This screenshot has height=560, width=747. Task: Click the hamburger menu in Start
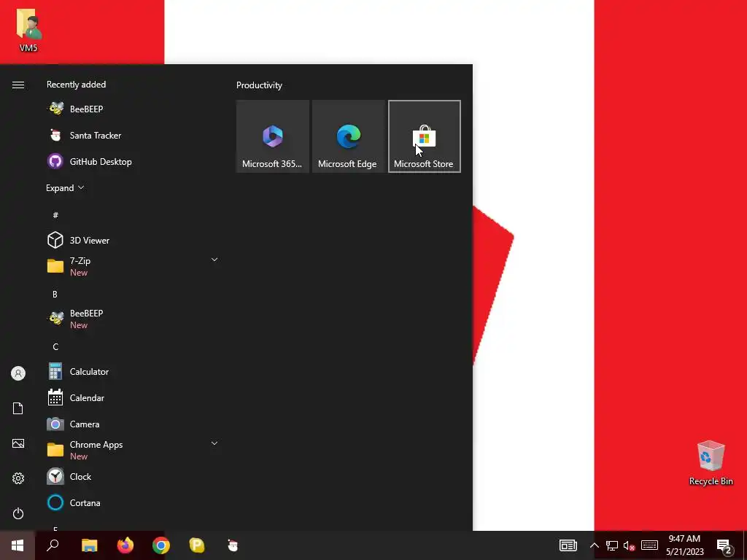pos(18,85)
